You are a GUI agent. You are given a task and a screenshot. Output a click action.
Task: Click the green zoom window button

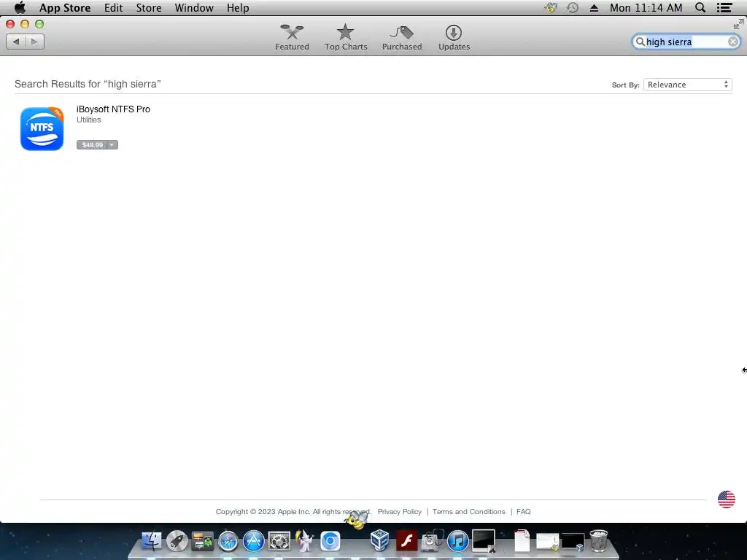click(39, 24)
